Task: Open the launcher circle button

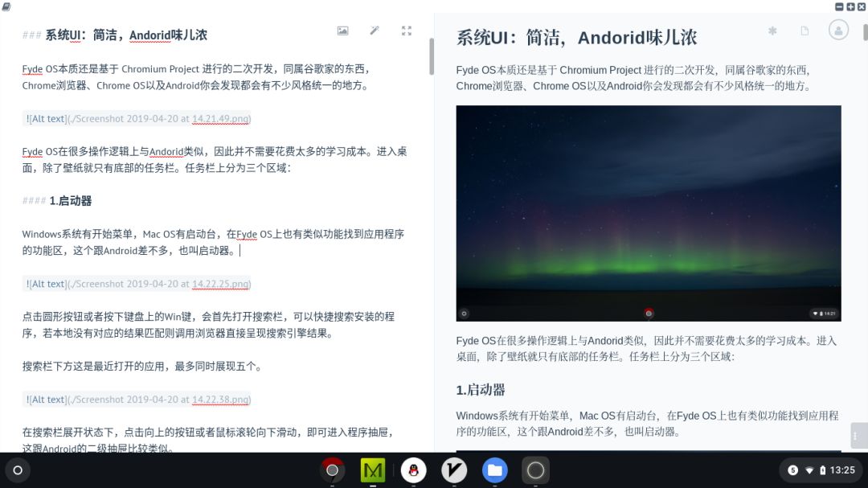Action: [x=18, y=470]
